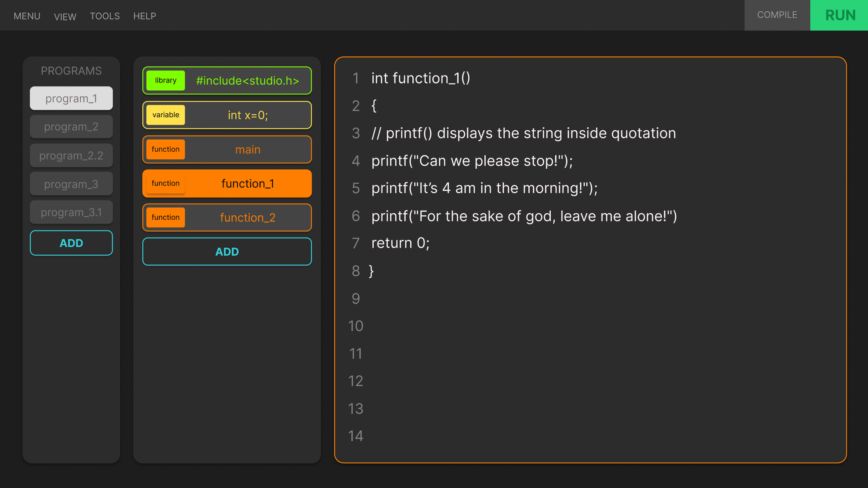Choose program_3.1 from programs
The width and height of the screenshot is (868, 488).
(x=71, y=212)
